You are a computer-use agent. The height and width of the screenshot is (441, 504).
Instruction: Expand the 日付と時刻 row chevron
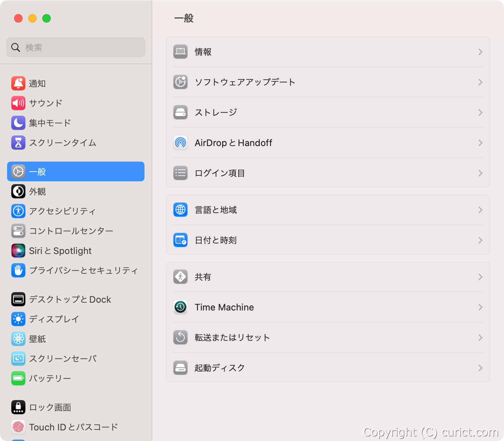[x=480, y=240]
